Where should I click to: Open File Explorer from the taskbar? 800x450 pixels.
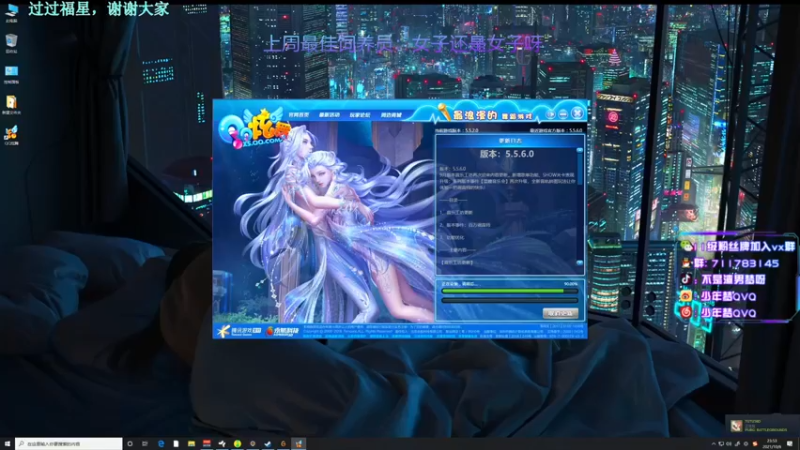(191, 444)
